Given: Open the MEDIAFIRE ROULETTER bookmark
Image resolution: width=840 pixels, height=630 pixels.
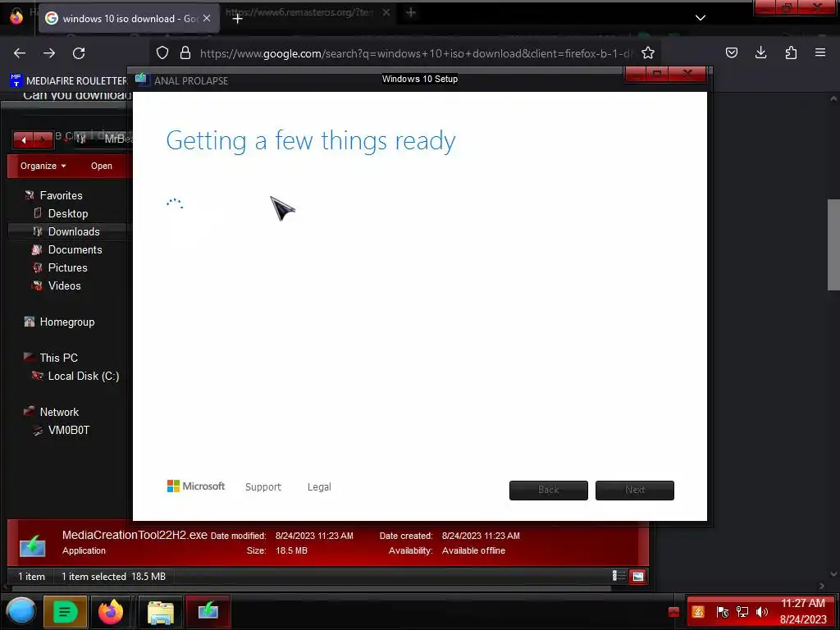Looking at the screenshot, I should [x=69, y=81].
